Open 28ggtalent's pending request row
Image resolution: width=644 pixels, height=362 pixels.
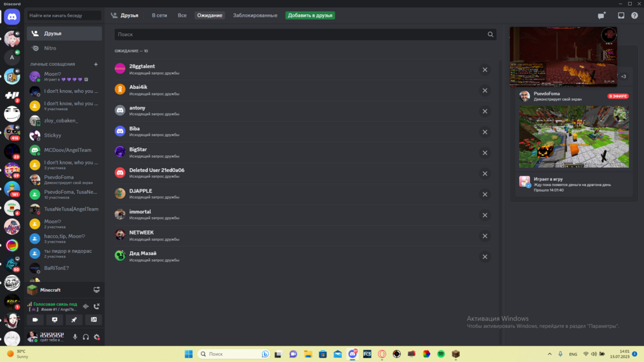point(303,70)
